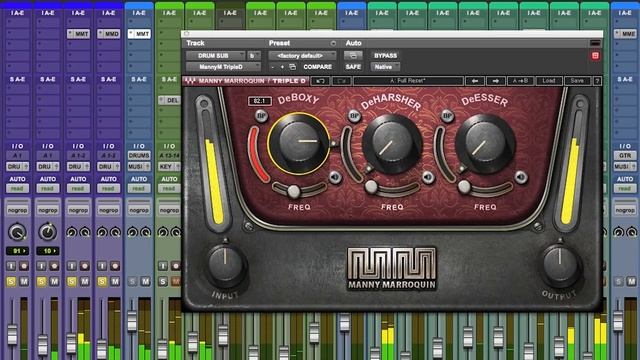Toggle DeBoxy listen speaker icon
This screenshot has height=360, width=640.
pos(335,177)
